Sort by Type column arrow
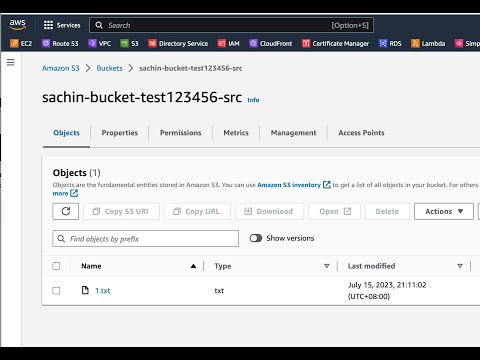 pos(327,266)
